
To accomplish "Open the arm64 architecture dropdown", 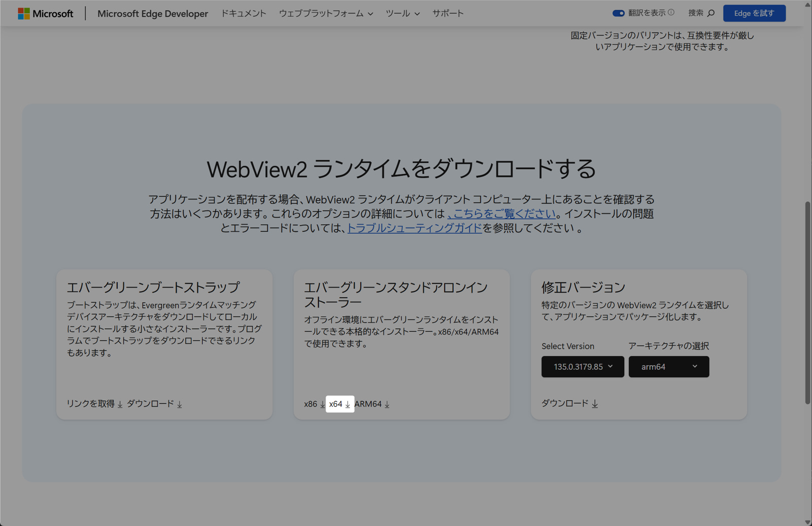I will tap(669, 367).
